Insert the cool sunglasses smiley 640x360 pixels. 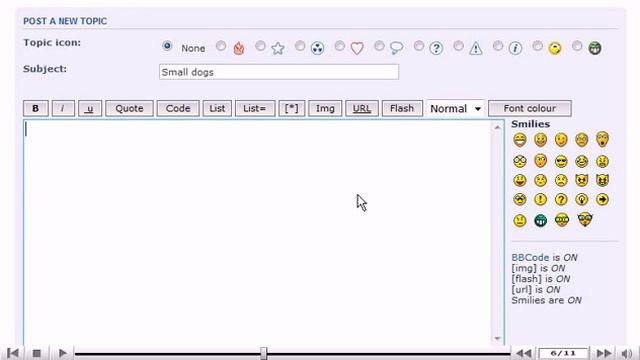(x=561, y=161)
